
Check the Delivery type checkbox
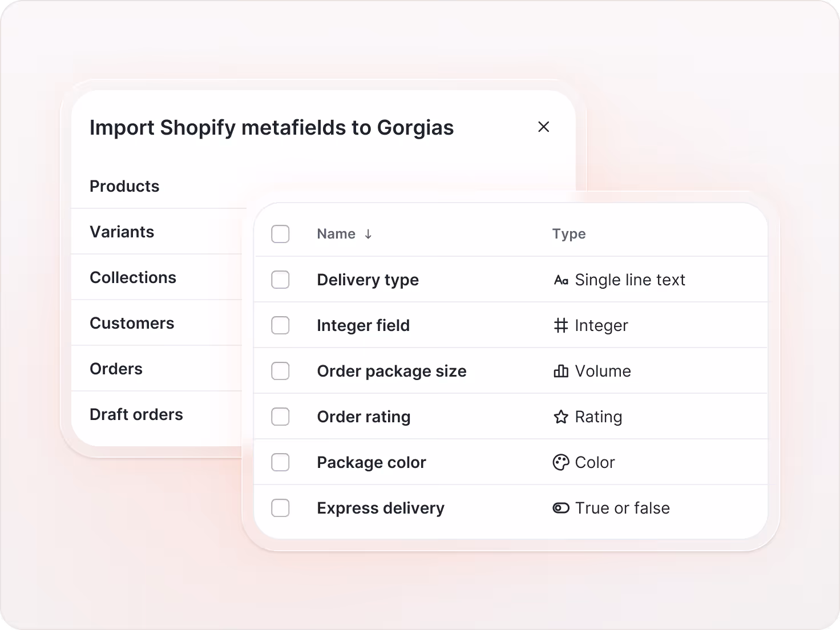[280, 280]
